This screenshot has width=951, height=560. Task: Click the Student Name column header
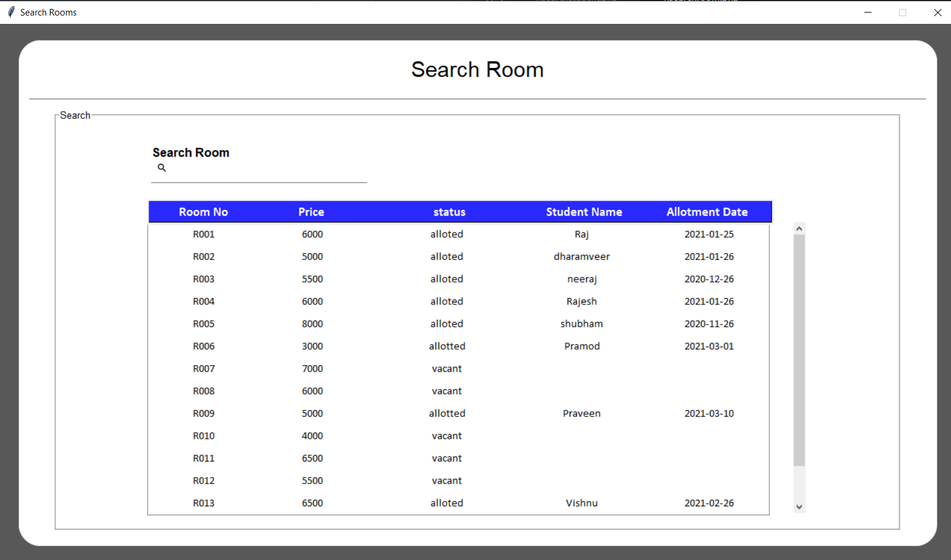583,212
